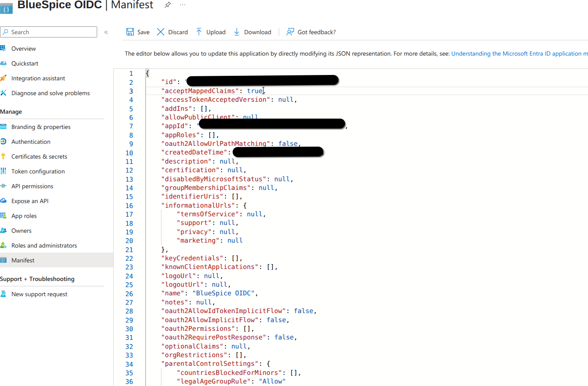The image size is (588, 386).
Task: Click the acceptMappedClaims true value
Action: pos(254,91)
